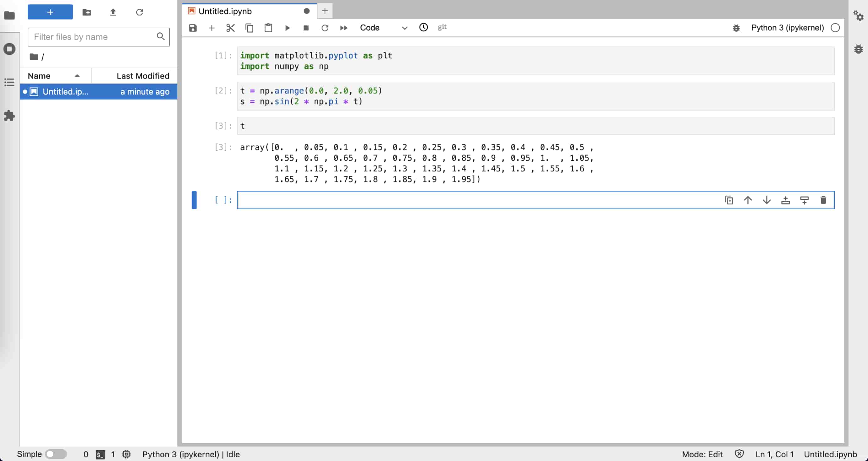Paste cell from clipboard

268,28
